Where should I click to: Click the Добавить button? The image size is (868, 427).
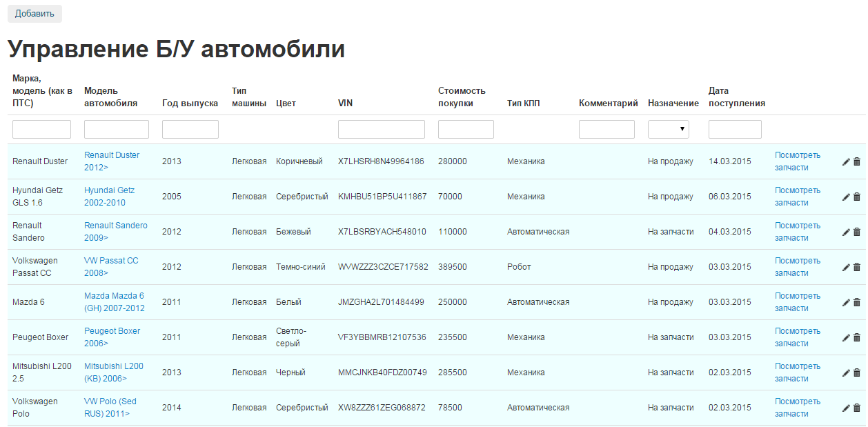(34, 14)
